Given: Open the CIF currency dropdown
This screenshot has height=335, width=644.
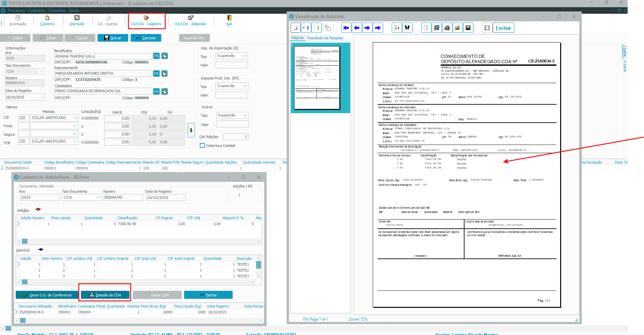Looking at the screenshot, I should [x=75, y=118].
